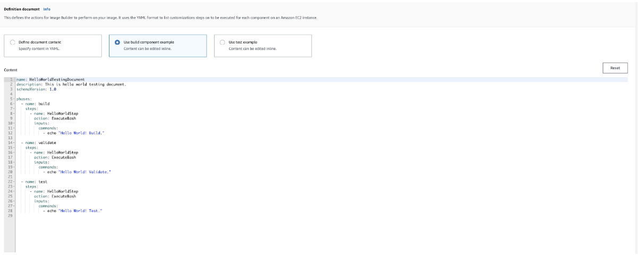Collapse the validate phase on line 14
644x255 pixels.
pyautogui.click(x=13, y=142)
